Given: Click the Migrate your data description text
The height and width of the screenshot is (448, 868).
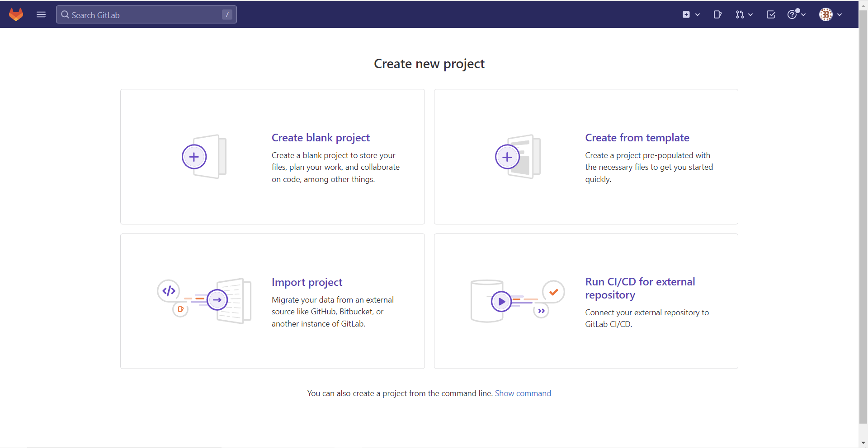Looking at the screenshot, I should click(332, 312).
